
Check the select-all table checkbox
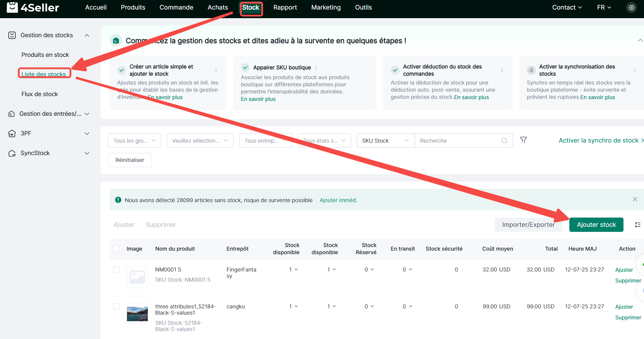(x=117, y=249)
